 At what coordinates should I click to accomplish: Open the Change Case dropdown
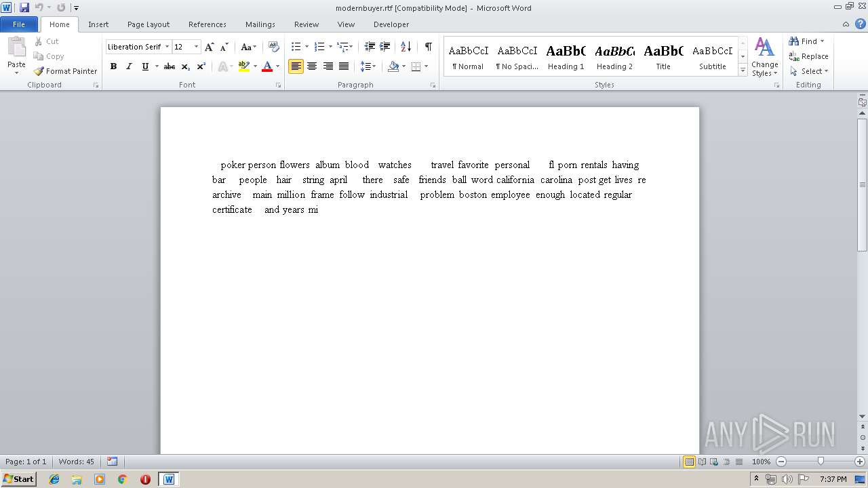tap(249, 47)
